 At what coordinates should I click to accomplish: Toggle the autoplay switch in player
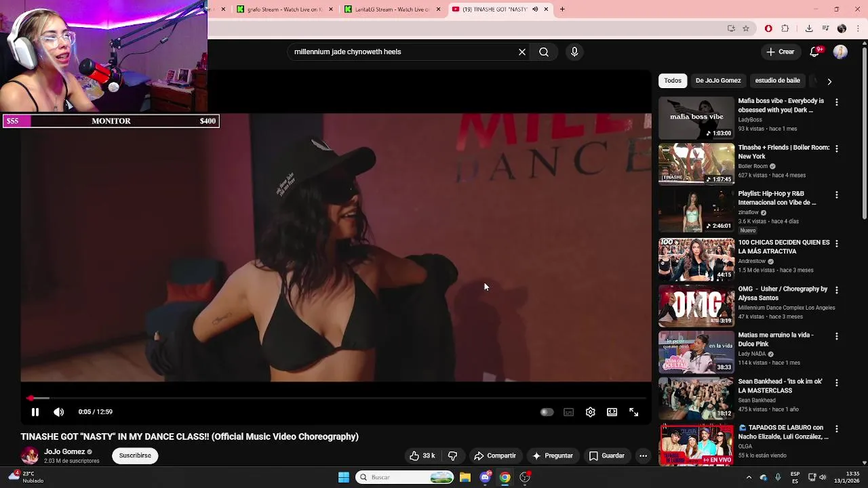[x=547, y=412]
